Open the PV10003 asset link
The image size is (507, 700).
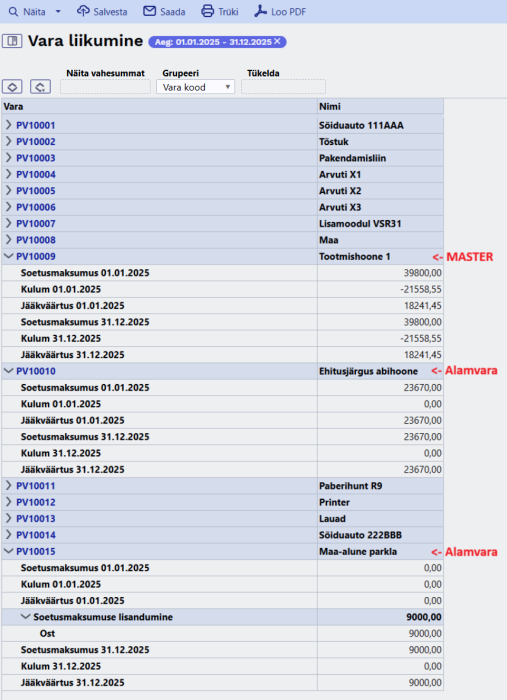pos(36,158)
